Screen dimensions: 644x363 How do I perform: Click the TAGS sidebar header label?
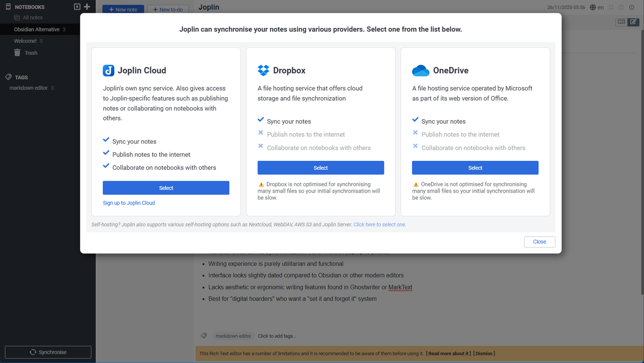click(21, 77)
